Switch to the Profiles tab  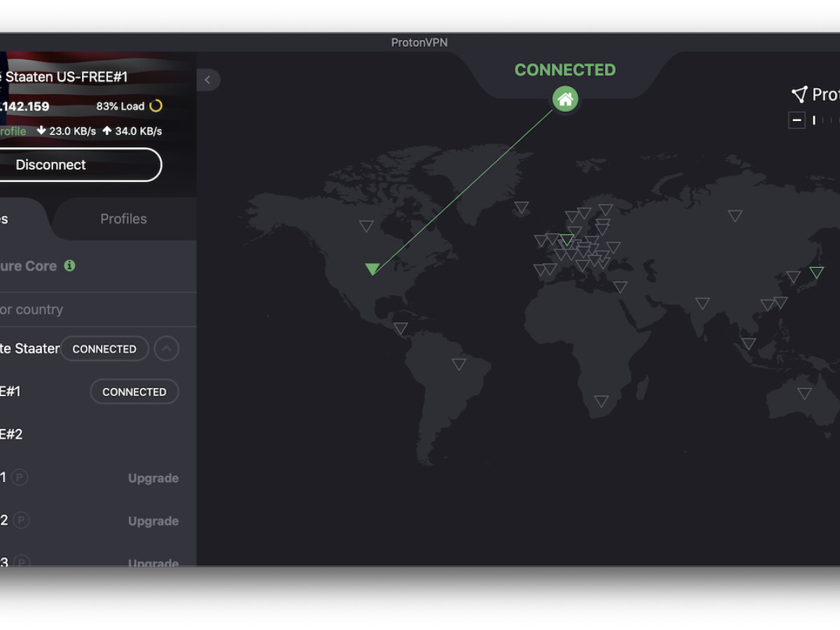123,219
